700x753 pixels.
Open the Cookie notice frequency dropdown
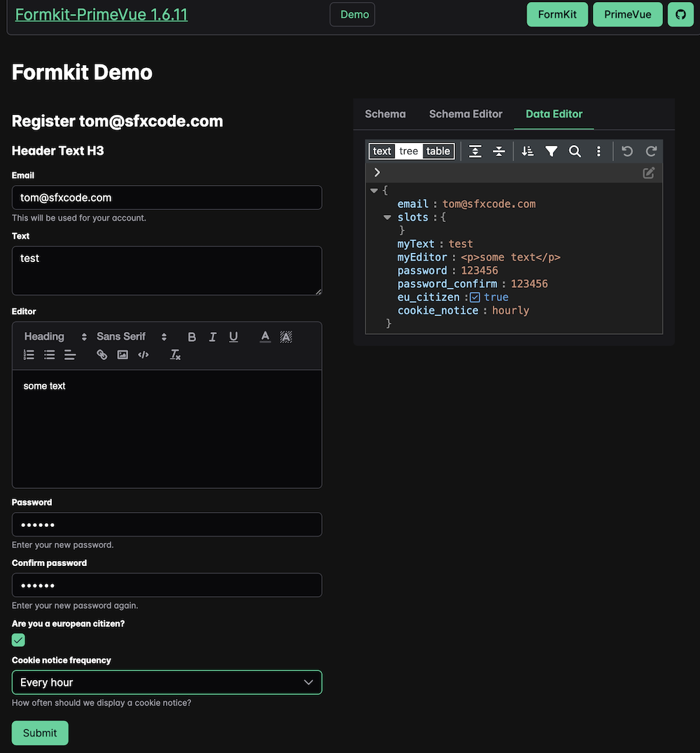pos(167,682)
